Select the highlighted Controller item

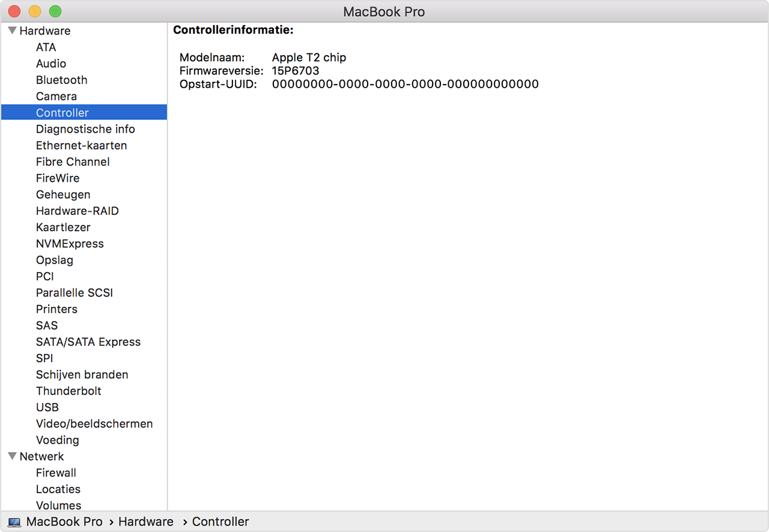point(62,113)
